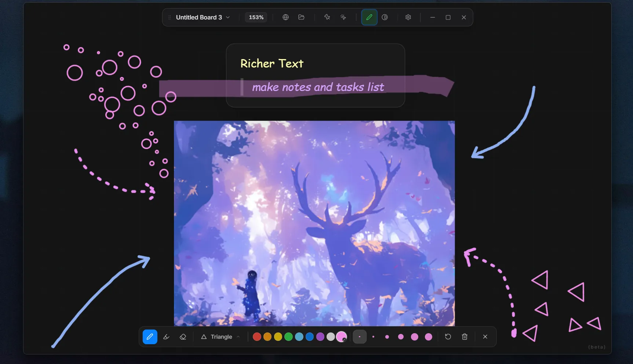The height and width of the screenshot is (364, 633).
Task: Click the 'make notes and tasks list' text
Action: click(318, 87)
